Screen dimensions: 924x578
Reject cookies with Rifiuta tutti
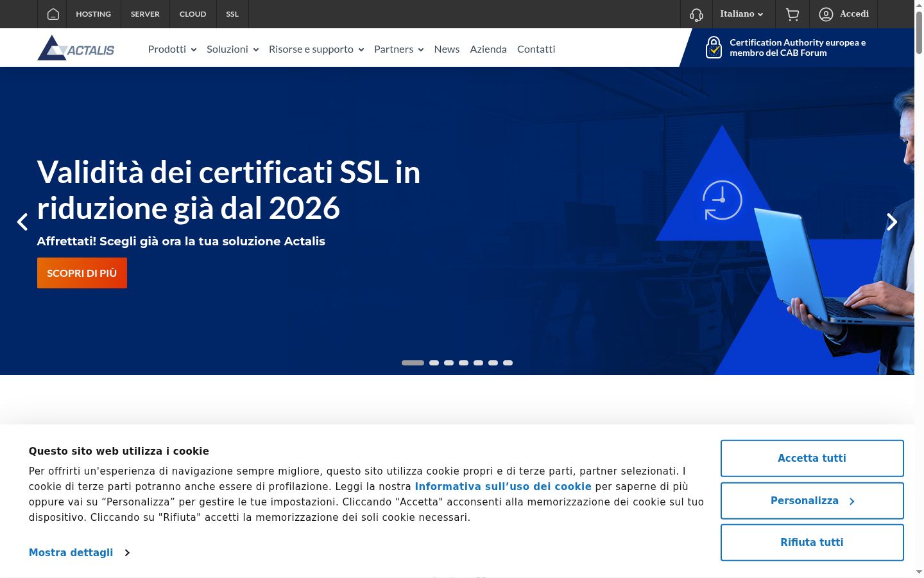812,542
